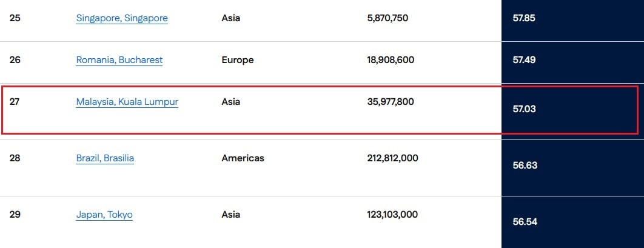The width and height of the screenshot is (644, 248).
Task: Select the 57.49 score for Romania
Action: [524, 60]
